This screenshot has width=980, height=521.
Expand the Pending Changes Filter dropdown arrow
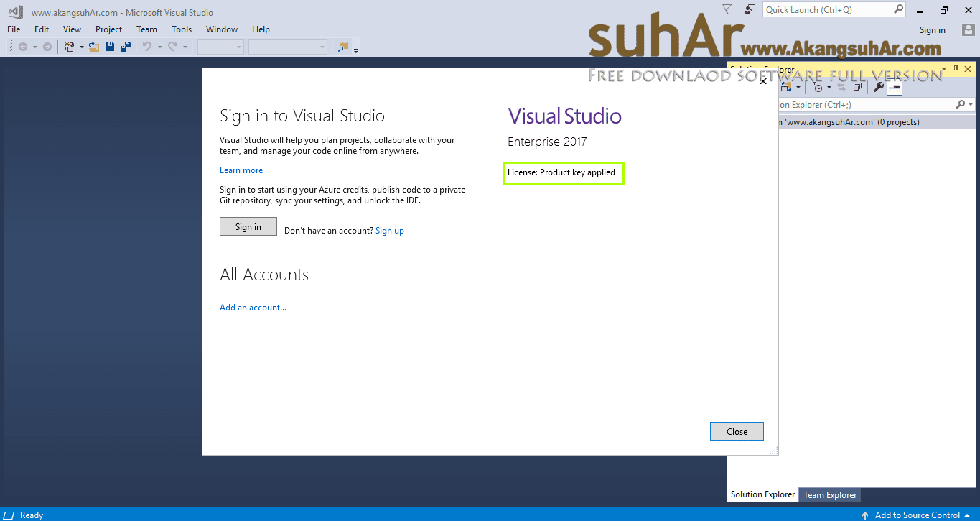[829, 88]
